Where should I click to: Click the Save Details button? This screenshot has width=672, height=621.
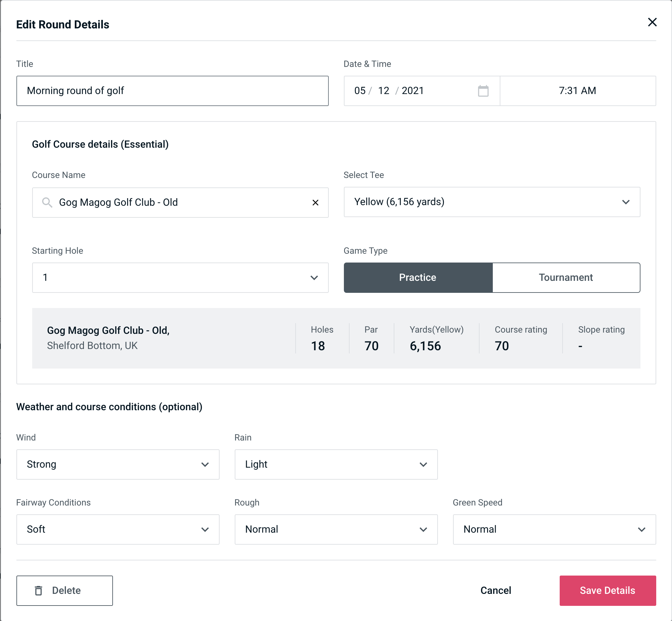(x=607, y=590)
